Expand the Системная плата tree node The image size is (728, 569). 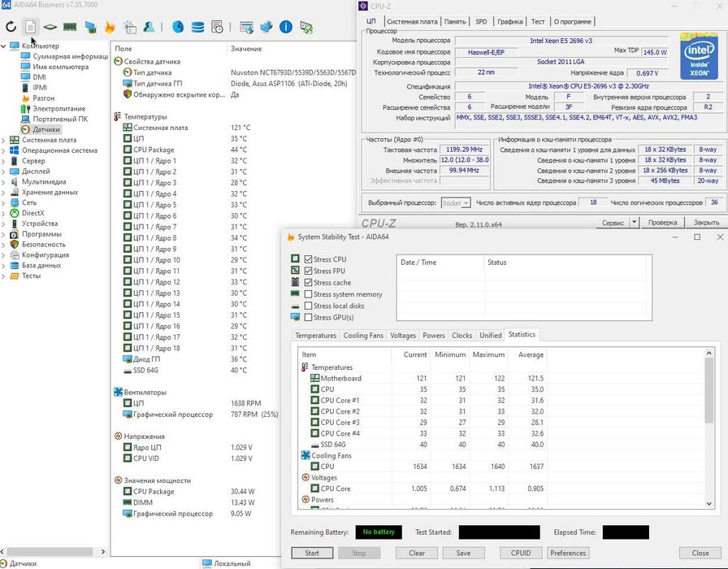coord(4,140)
